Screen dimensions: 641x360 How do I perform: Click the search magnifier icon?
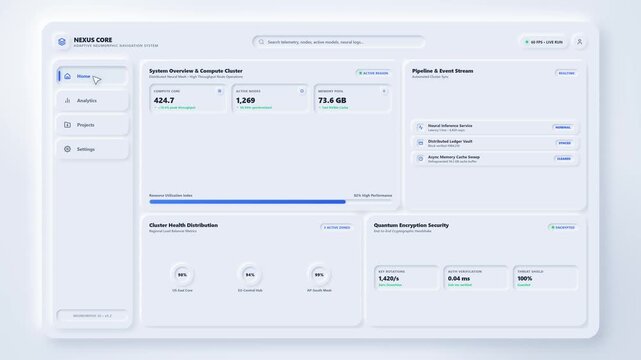[261, 42]
